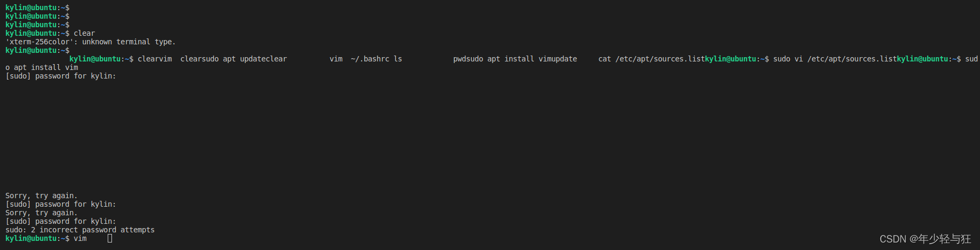Click the 'vim ~/.bashrc ls' text
Screen dimensions: 980x250
(366, 59)
